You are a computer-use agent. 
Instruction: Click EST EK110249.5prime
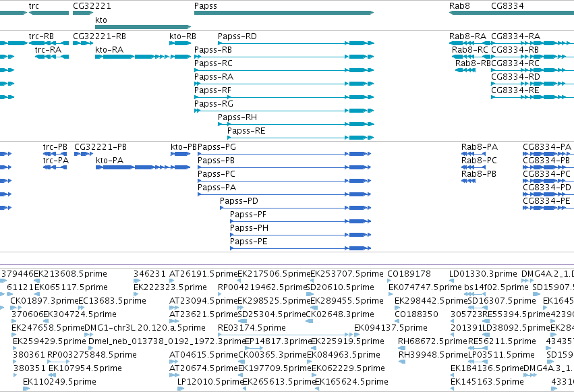click(x=59, y=381)
